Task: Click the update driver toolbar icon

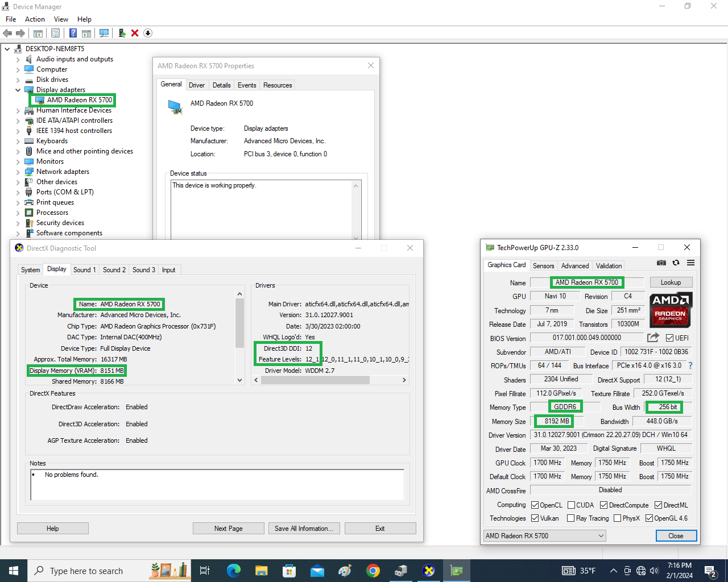Action: click(122, 33)
